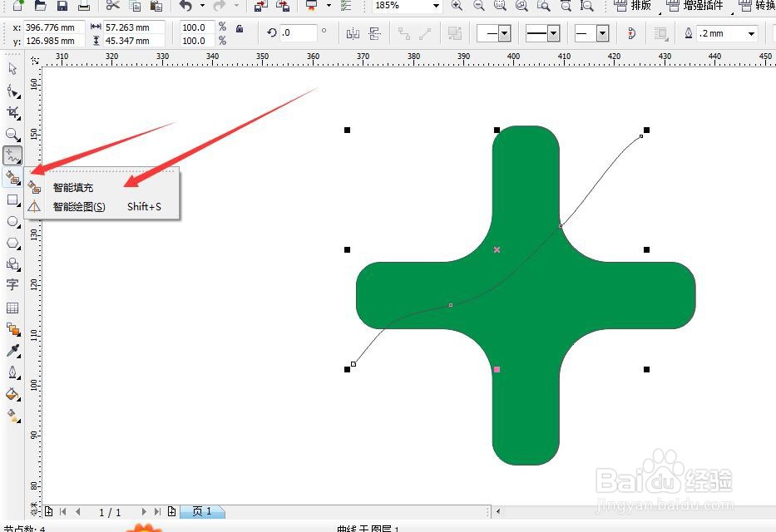
Task: Select the Blend interactive tool
Action: (x=12, y=329)
